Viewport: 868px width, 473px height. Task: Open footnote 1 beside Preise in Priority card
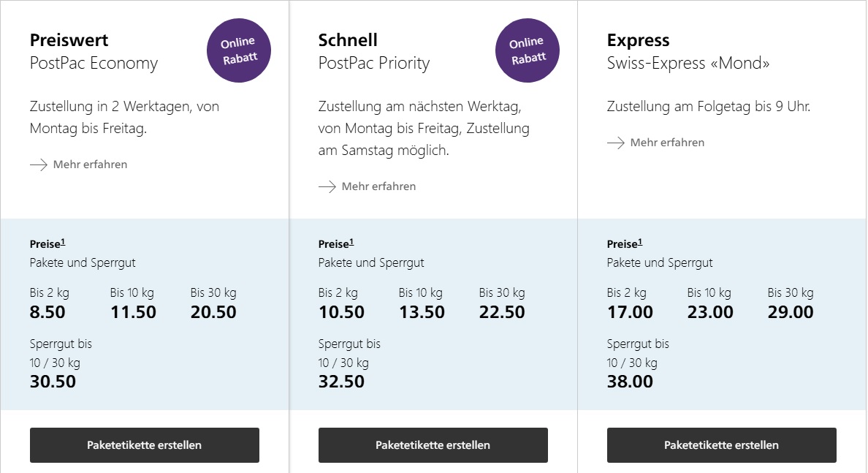click(x=351, y=242)
